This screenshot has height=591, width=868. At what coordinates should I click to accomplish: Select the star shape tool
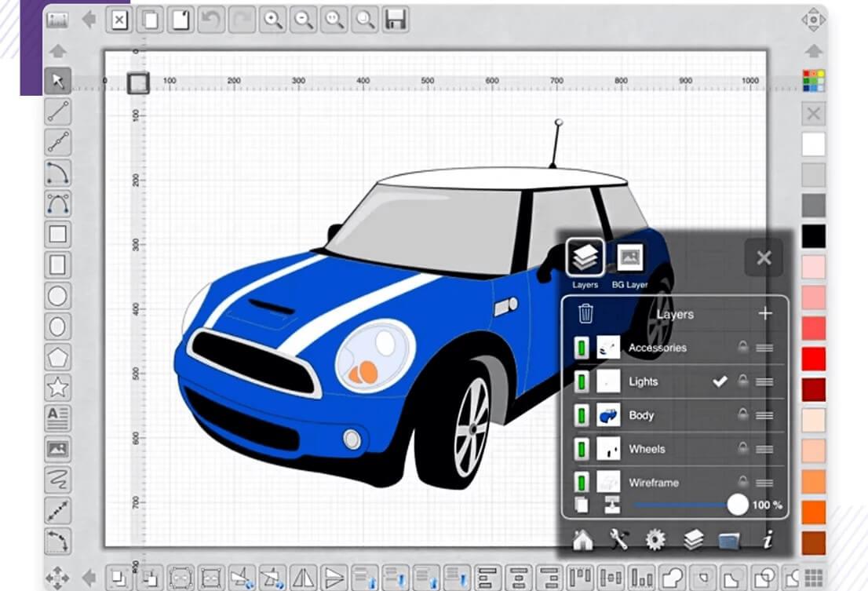[57, 388]
